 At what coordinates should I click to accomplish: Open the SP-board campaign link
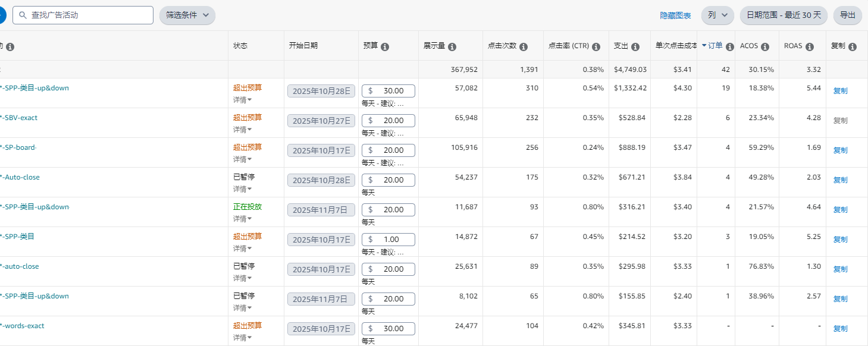tap(20, 147)
